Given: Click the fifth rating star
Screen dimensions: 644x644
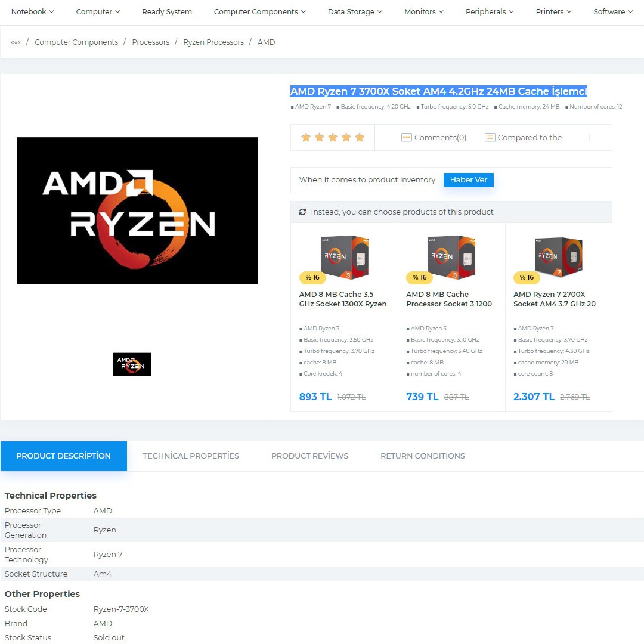Looking at the screenshot, I should [360, 137].
